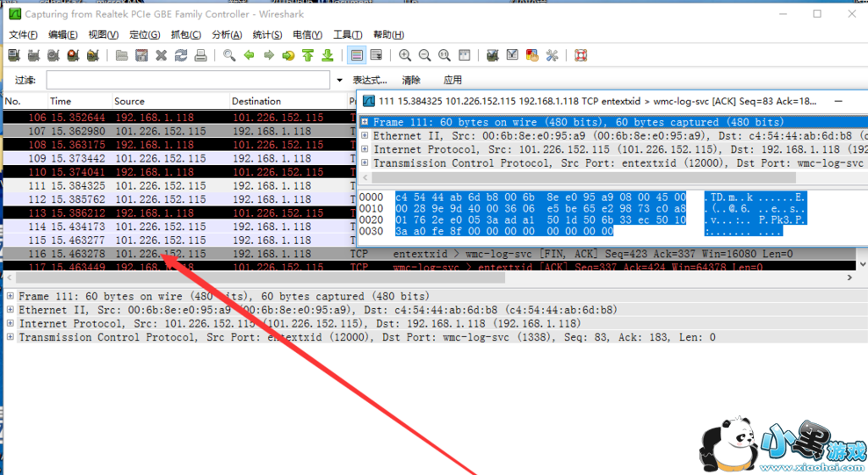Open a capture file folder icon
The height and width of the screenshot is (475, 868).
122,55
